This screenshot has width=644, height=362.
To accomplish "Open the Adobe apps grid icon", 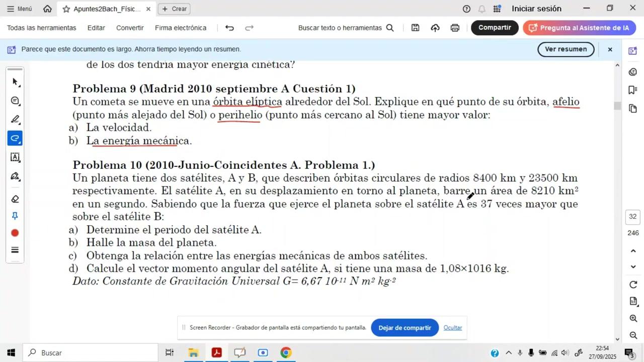I will point(497,9).
